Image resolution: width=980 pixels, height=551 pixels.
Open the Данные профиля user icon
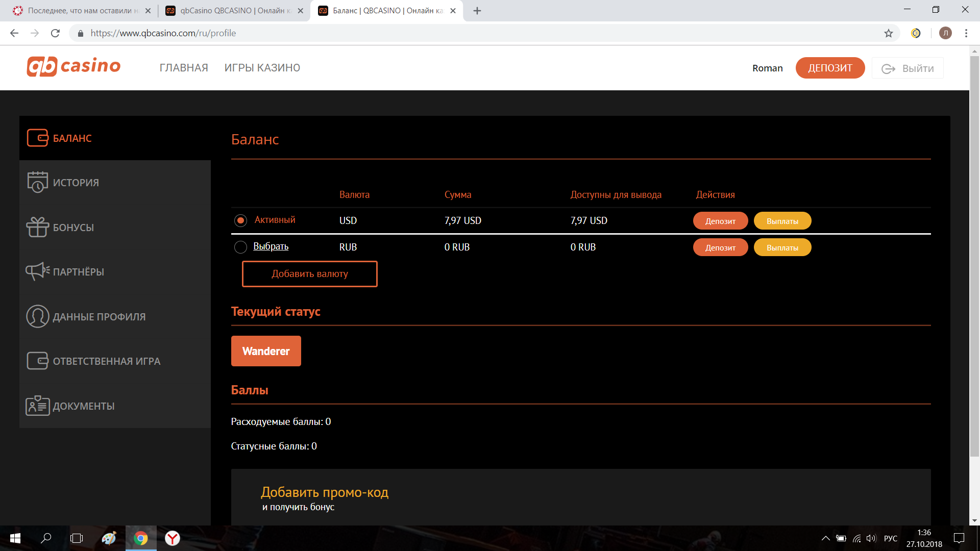37,316
